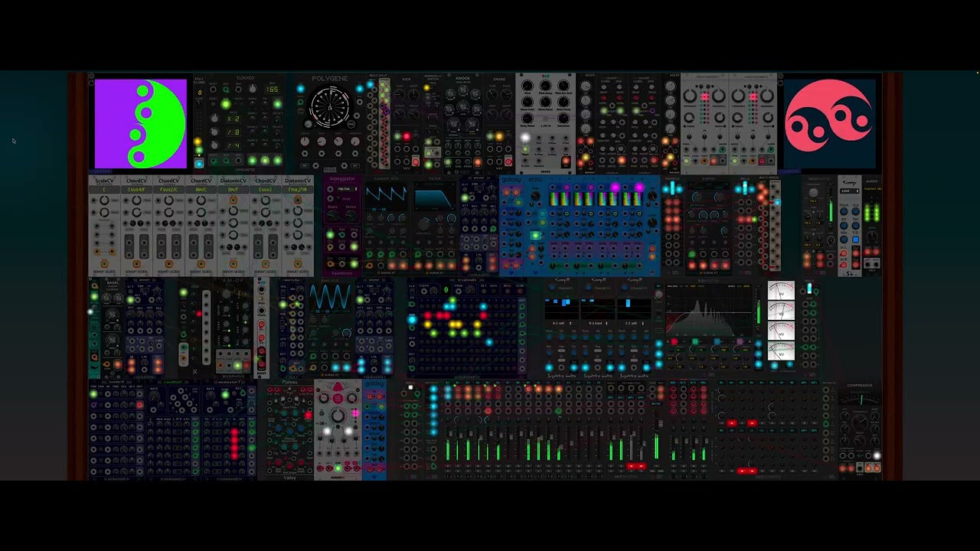Click the Classic VCO sawtooth waveform display
Image resolution: width=980 pixels, height=551 pixels.
pyautogui.click(x=386, y=195)
